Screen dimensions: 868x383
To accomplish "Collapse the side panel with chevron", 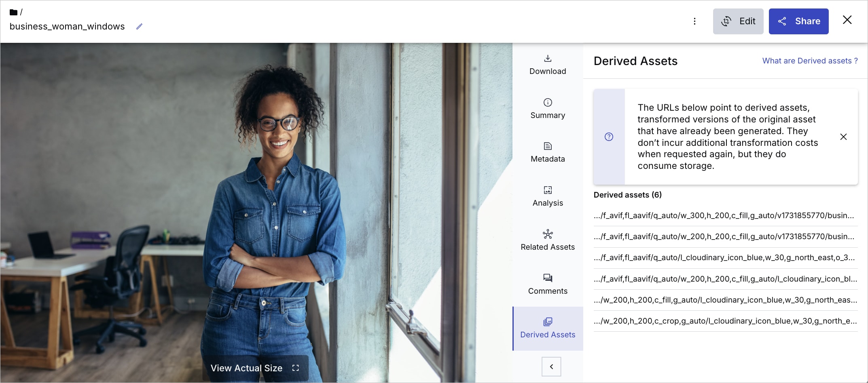I will [x=551, y=367].
